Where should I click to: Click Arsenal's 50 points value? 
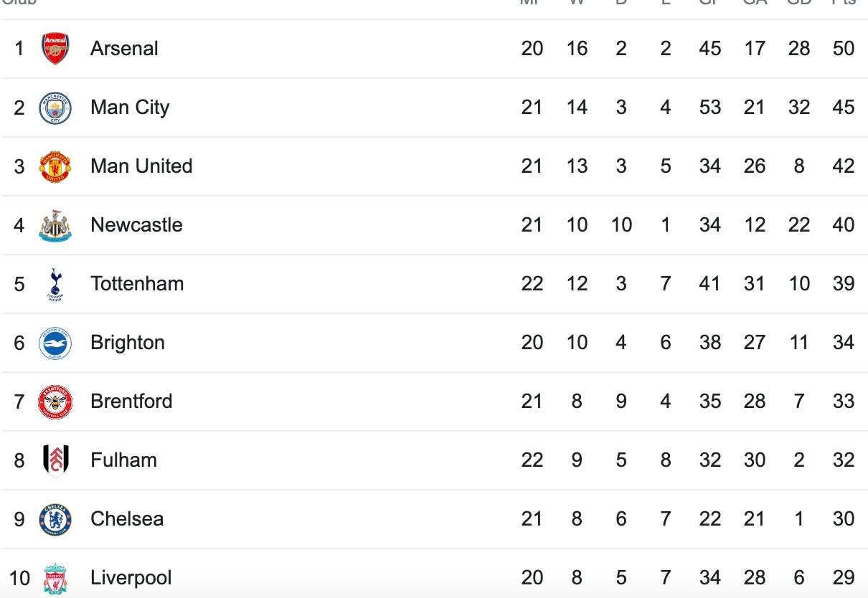[x=844, y=49]
